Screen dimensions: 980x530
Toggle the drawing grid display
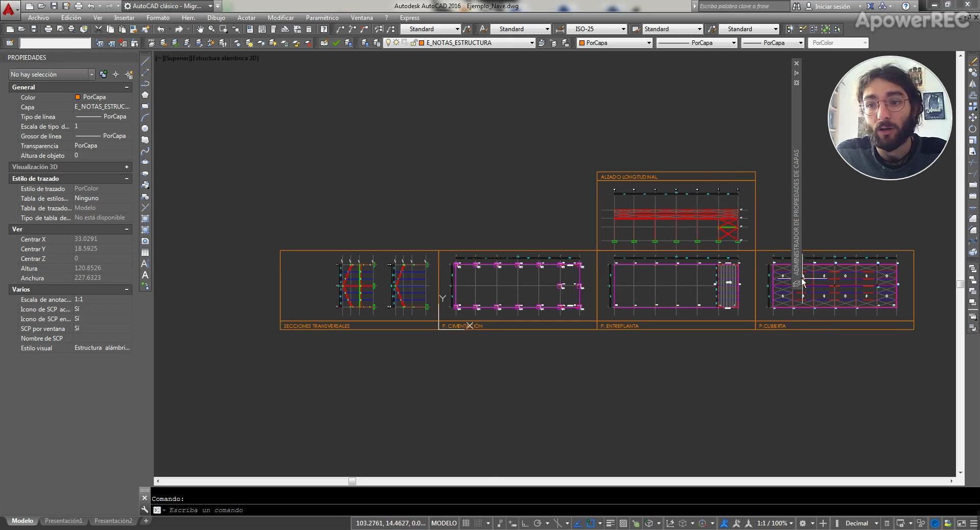point(466,523)
